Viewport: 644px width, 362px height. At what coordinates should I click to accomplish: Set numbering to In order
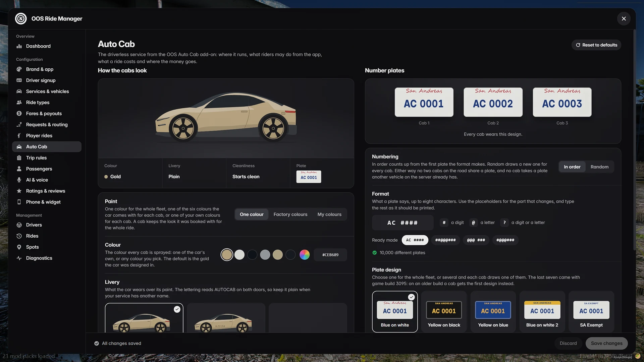pos(572,167)
